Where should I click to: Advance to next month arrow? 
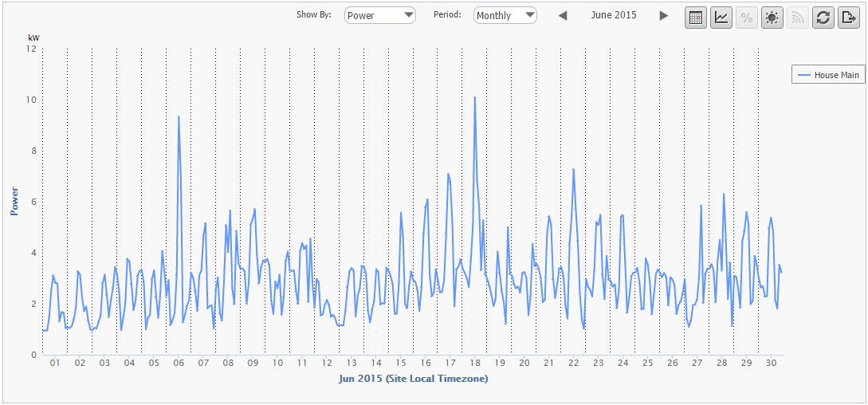click(663, 16)
